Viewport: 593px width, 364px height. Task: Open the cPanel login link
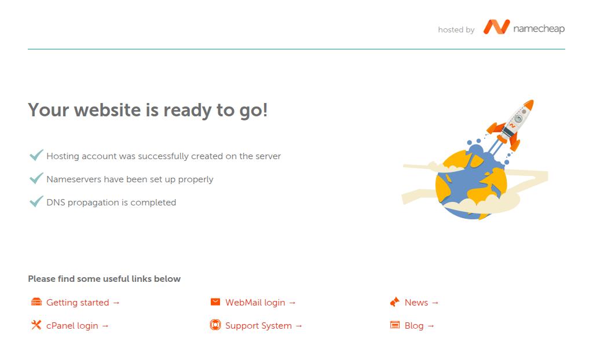(x=78, y=325)
